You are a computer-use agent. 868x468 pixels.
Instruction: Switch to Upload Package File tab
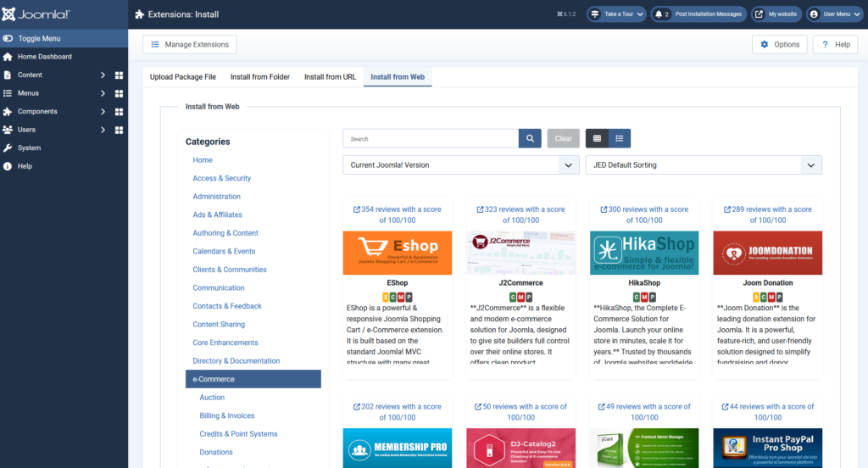click(x=183, y=77)
